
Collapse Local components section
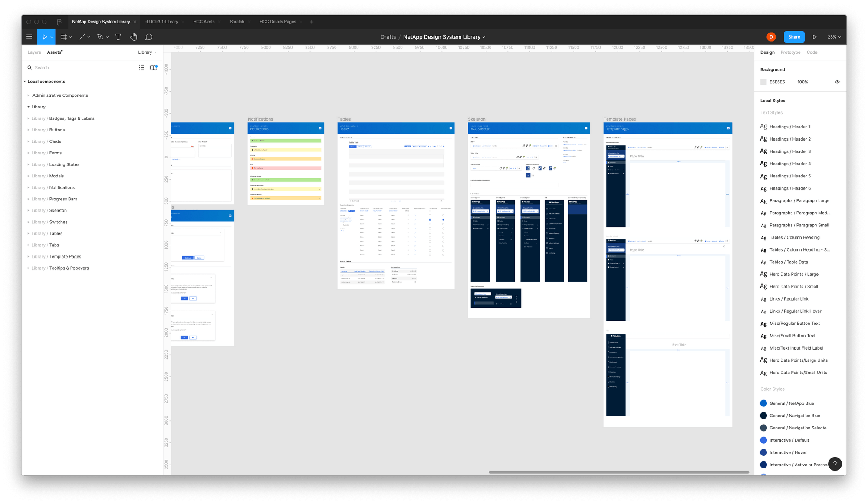(x=25, y=82)
